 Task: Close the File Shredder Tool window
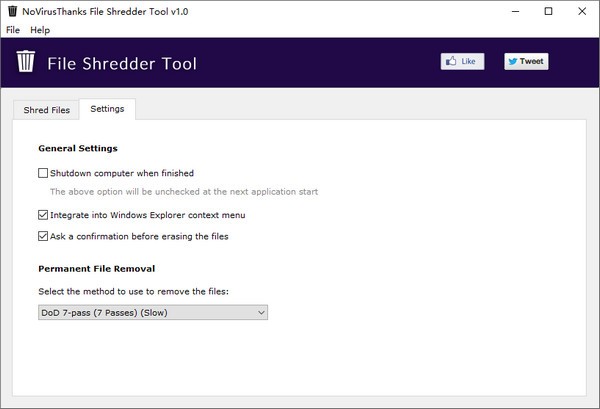pos(582,11)
